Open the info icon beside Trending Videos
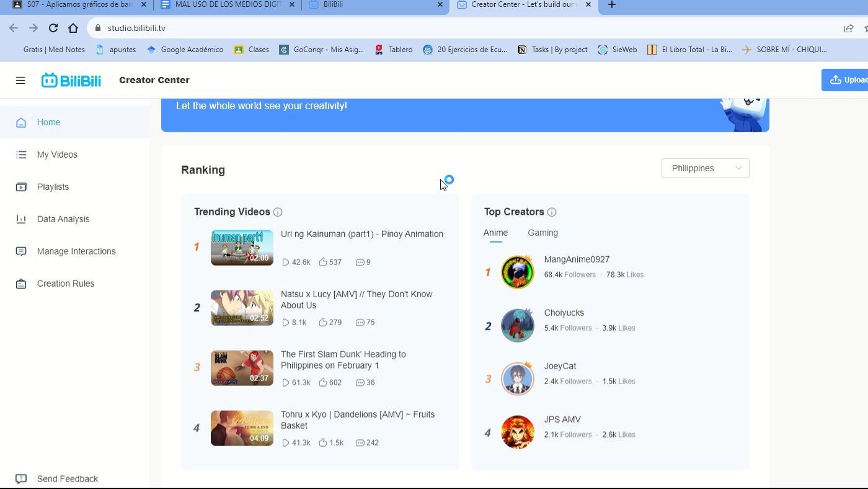 pyautogui.click(x=278, y=212)
